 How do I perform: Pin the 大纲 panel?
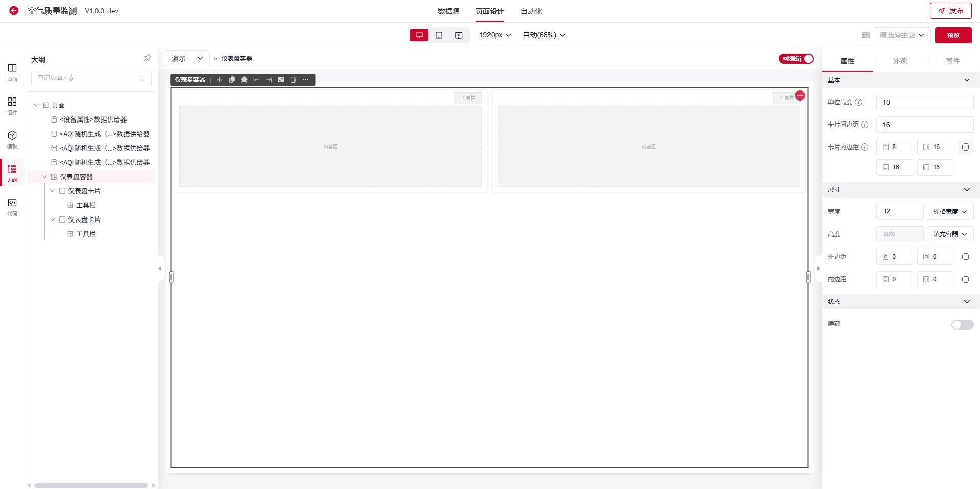147,58
